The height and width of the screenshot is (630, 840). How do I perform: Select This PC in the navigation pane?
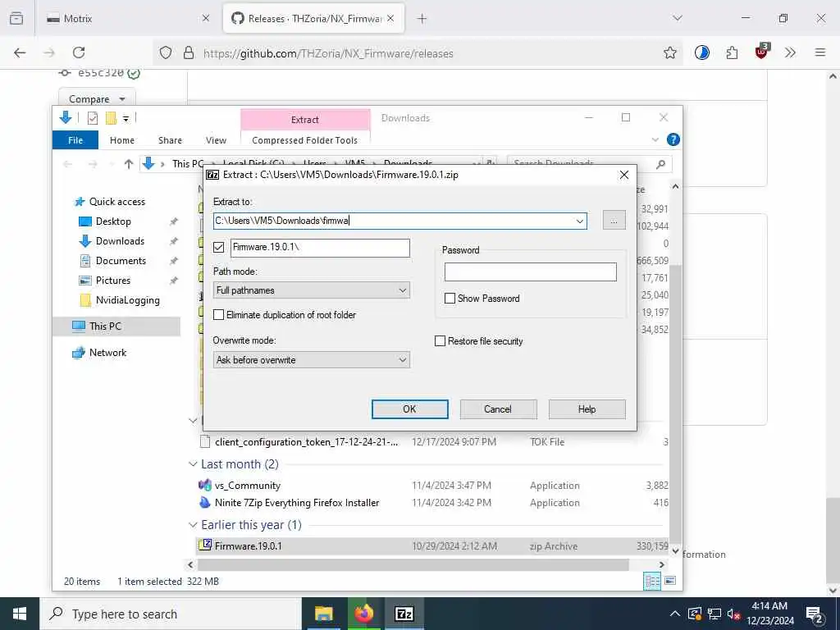pos(116,326)
